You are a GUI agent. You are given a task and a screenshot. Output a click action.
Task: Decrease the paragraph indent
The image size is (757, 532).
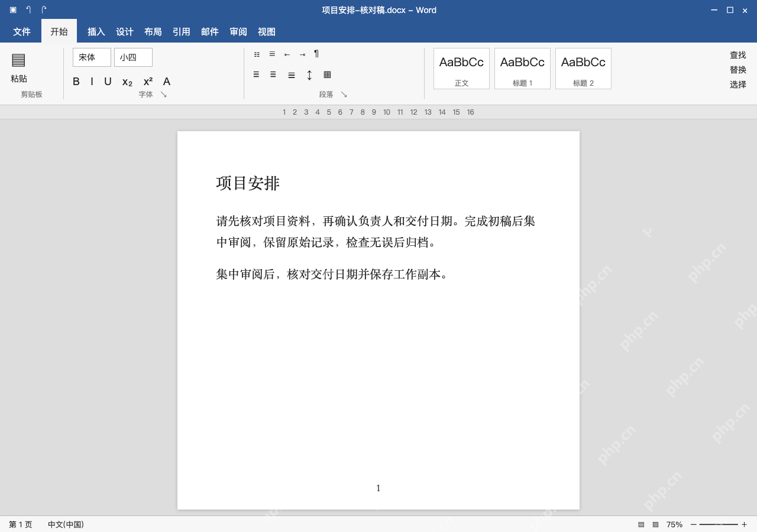click(287, 54)
